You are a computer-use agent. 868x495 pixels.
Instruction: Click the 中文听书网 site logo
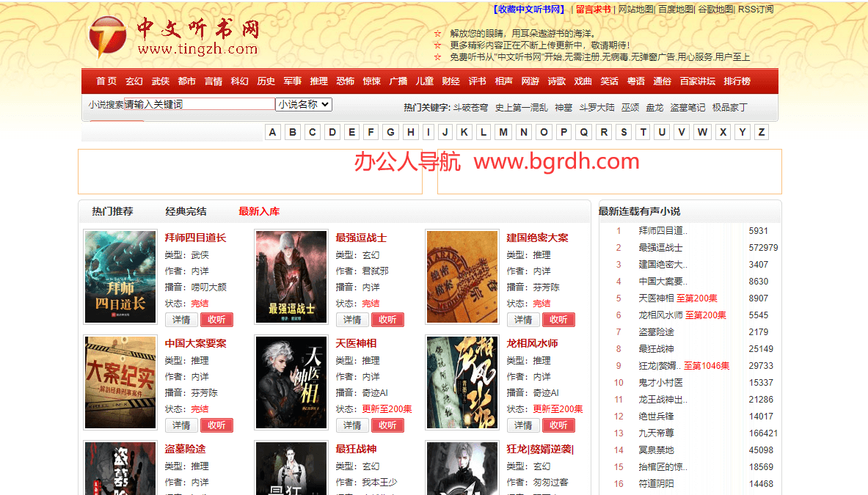[x=173, y=37]
